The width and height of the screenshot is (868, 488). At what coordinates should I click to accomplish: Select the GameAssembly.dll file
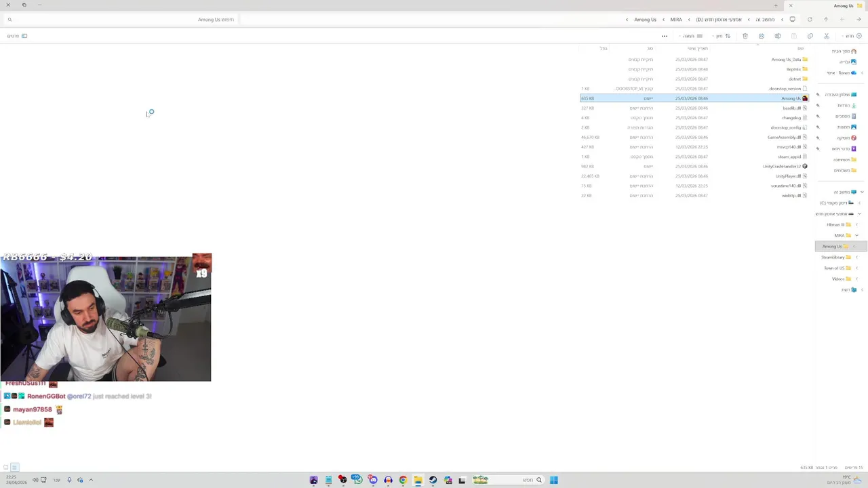click(x=694, y=137)
